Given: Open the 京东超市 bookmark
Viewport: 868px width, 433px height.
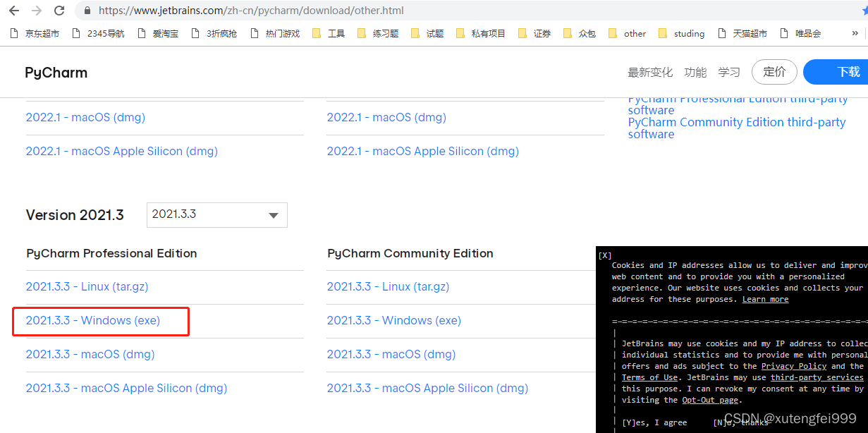Looking at the screenshot, I should pyautogui.click(x=34, y=33).
